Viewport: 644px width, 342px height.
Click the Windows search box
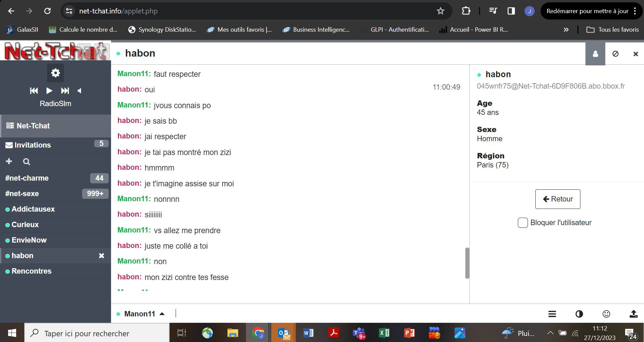click(97, 333)
